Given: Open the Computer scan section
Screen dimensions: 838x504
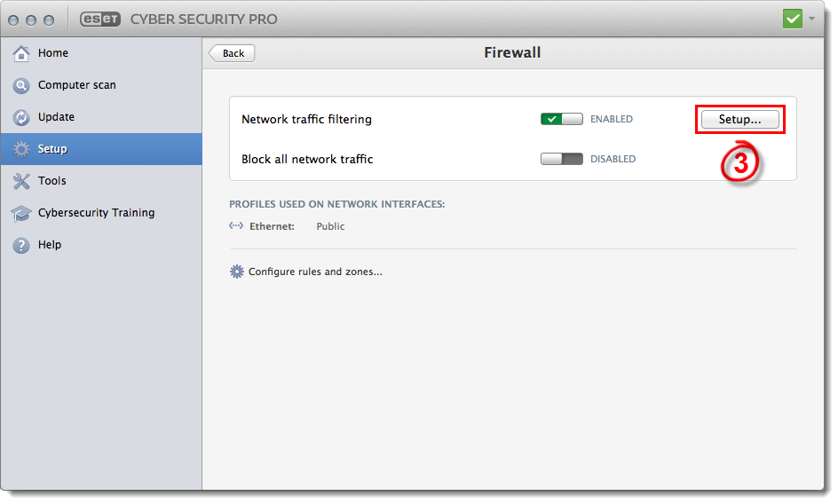Looking at the screenshot, I should click(77, 85).
